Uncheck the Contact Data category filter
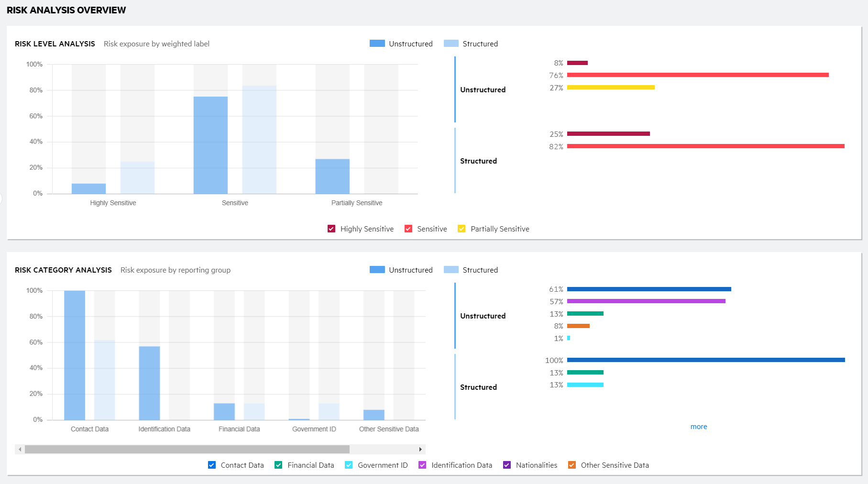Screen dimensions: 868x484 (211, 464)
